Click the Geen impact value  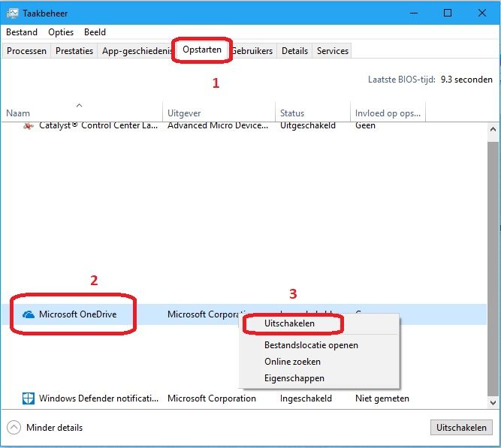point(365,126)
